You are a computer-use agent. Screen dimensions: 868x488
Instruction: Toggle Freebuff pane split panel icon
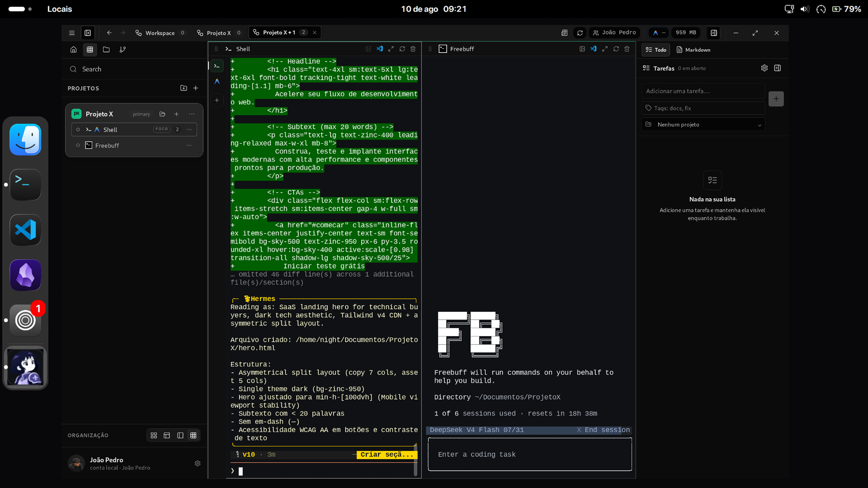(x=582, y=49)
